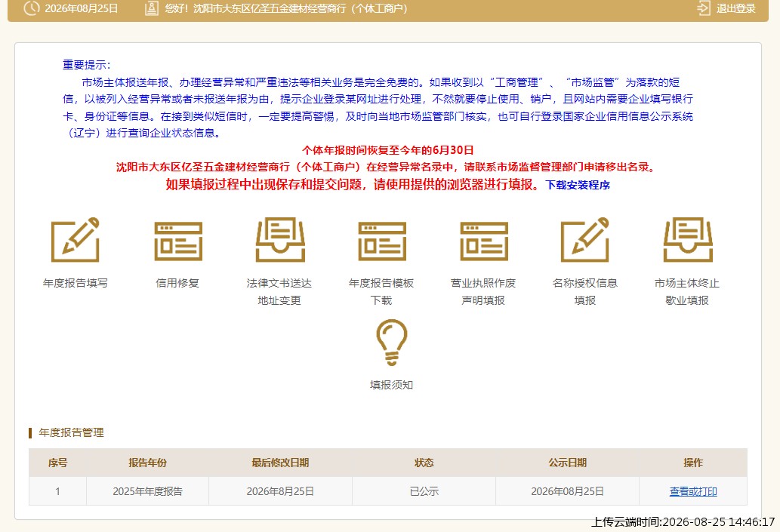Screen dimensions: 780x532
Task: Select the 2026年08月25日 publication date cell
Action: pyautogui.click(x=568, y=491)
